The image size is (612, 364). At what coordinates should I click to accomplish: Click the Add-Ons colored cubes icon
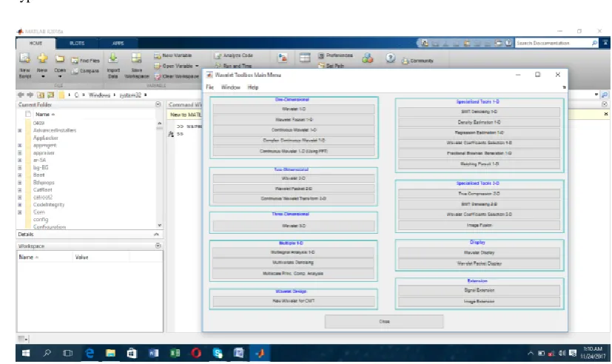[367, 58]
